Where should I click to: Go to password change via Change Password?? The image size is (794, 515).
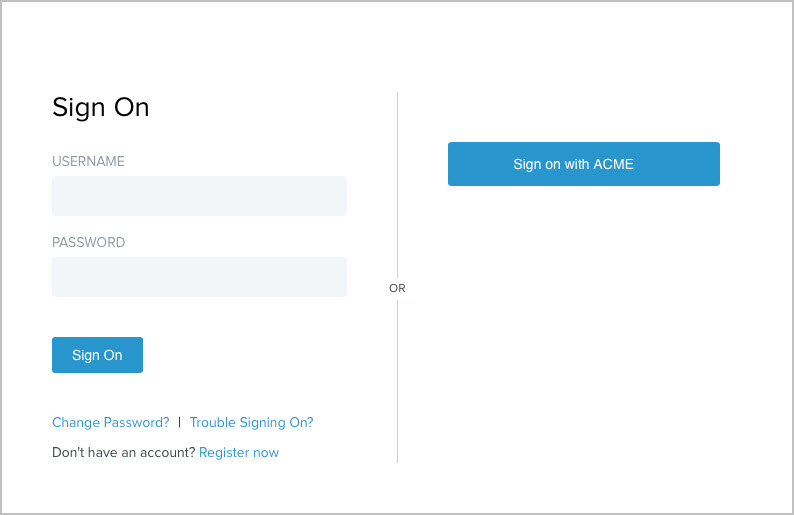coord(110,422)
